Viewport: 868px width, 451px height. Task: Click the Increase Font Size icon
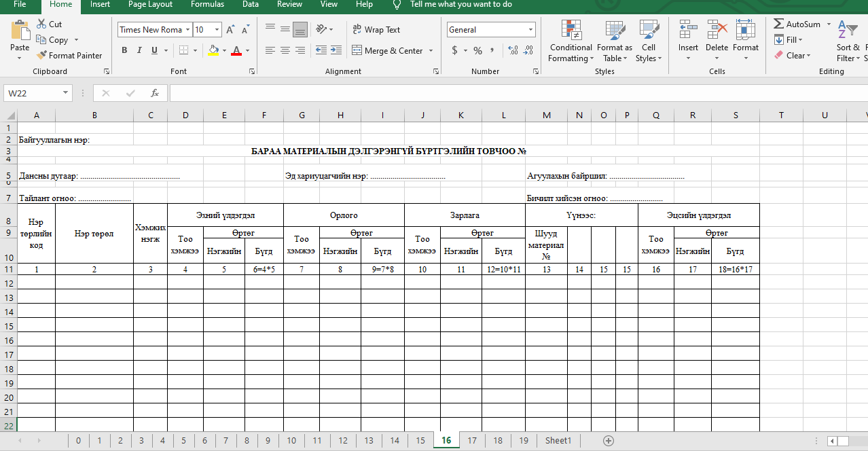pos(230,30)
